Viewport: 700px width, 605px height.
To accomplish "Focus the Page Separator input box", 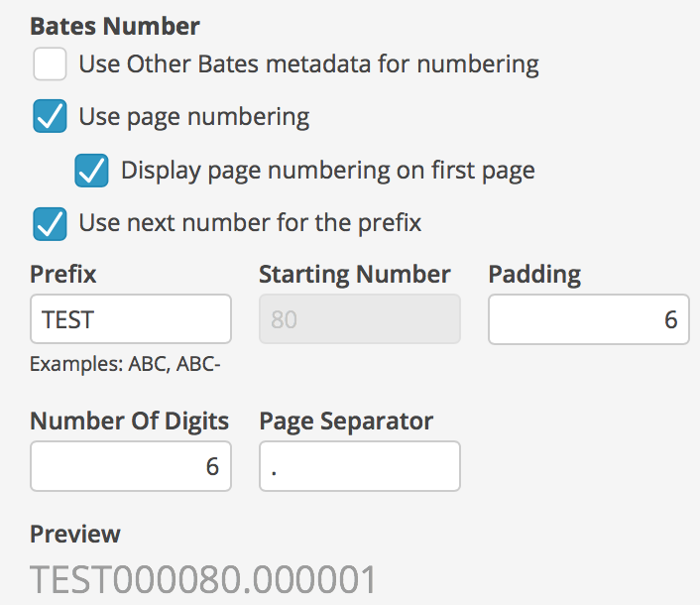I will pyautogui.click(x=360, y=466).
